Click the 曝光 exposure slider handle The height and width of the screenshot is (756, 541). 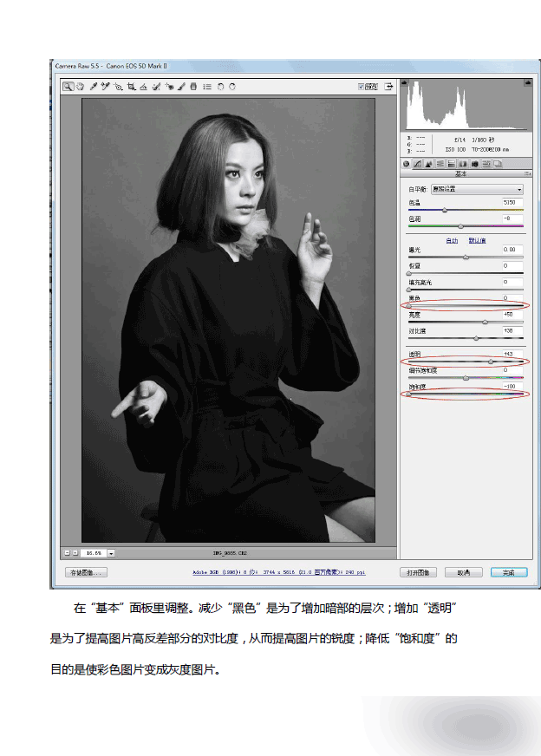(466, 257)
